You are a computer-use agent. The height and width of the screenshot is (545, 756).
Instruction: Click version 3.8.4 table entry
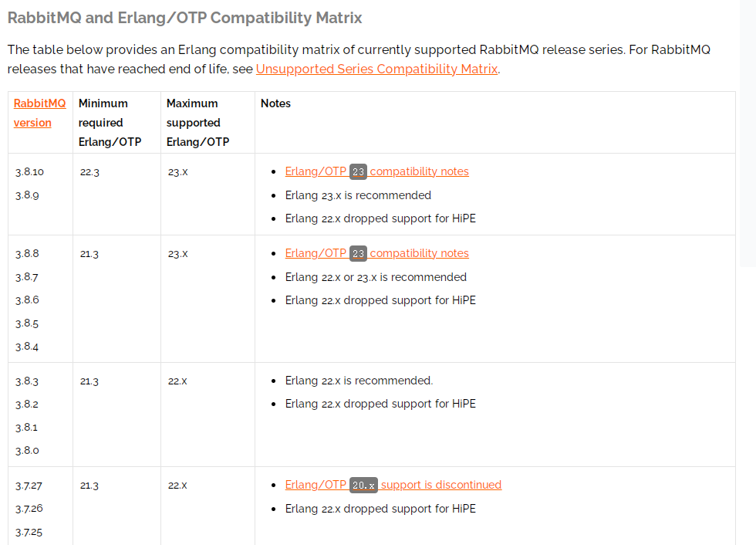pyautogui.click(x=27, y=347)
